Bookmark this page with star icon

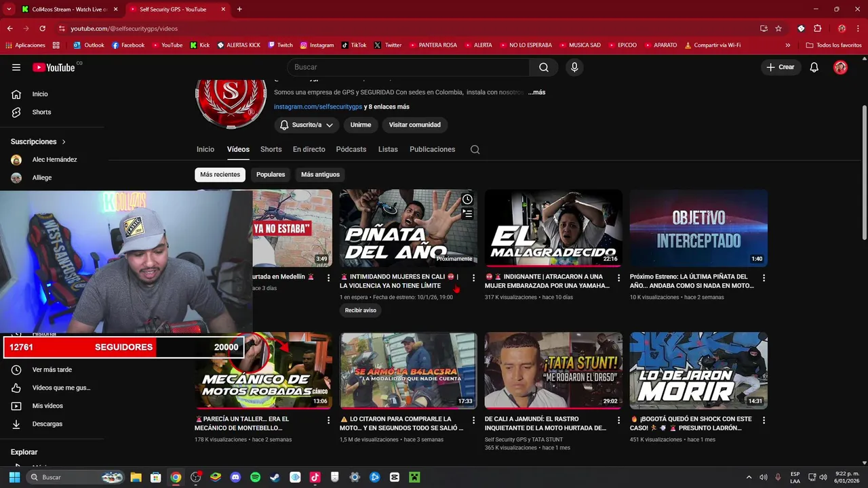[778, 28]
